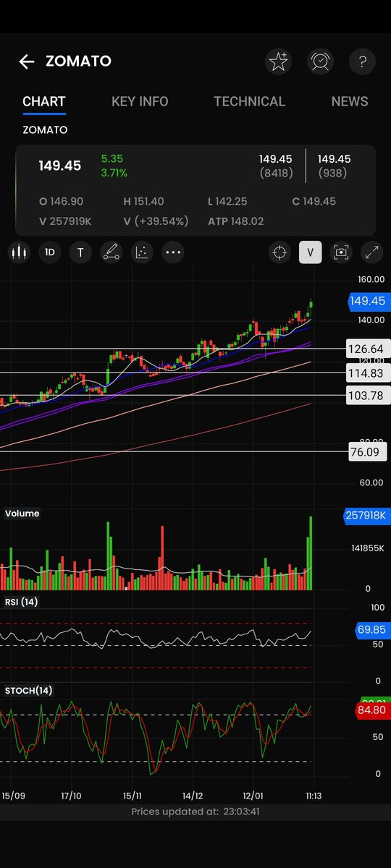Tap the high value H 151.40
This screenshot has height=868, width=391.
[x=143, y=201]
